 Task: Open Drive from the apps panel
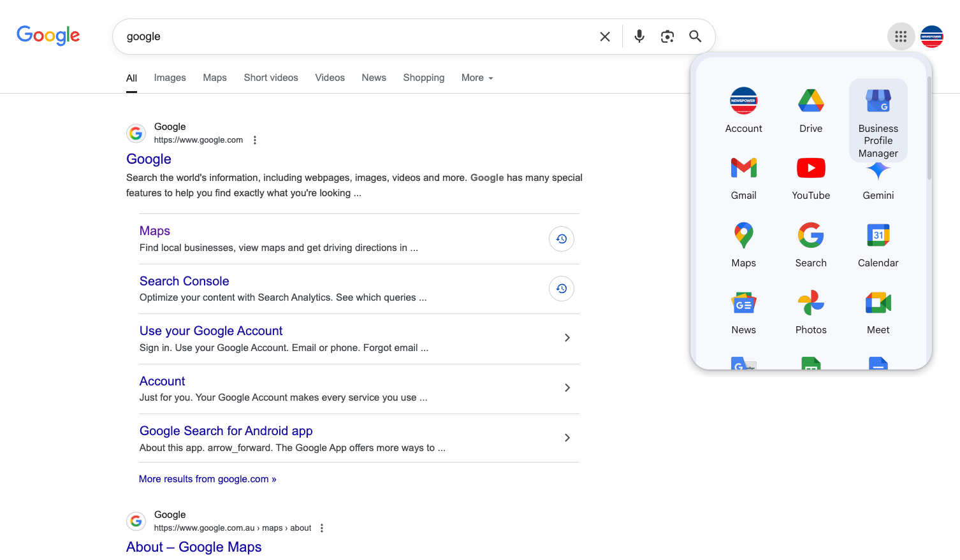tap(811, 111)
